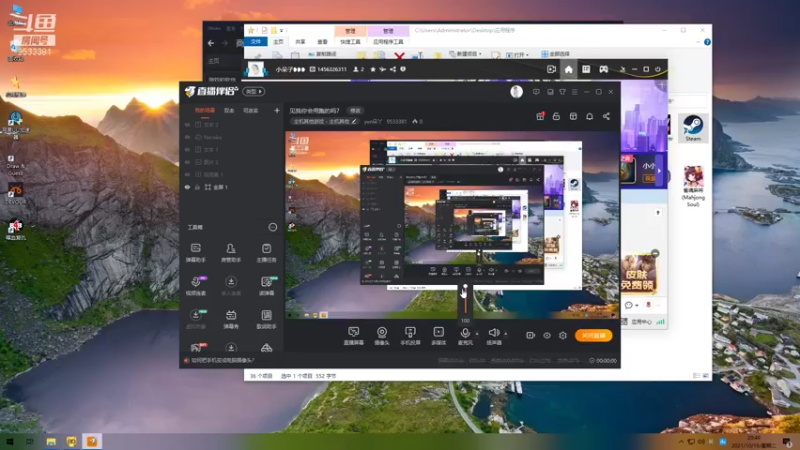Click the orange close livestream button
The image size is (800, 450).
coord(593,335)
